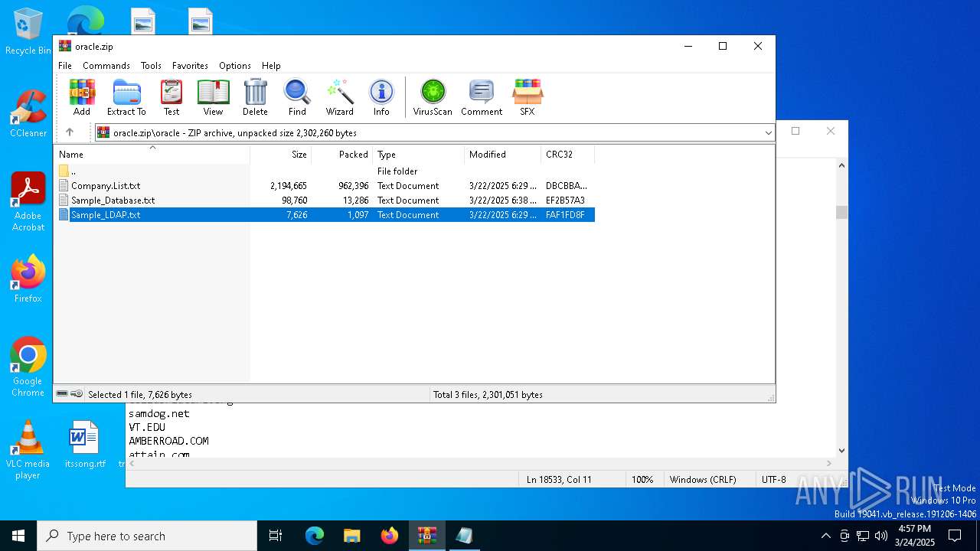The height and width of the screenshot is (551, 980).
Task: Open Adobe Acrobat desktop icon
Action: pos(28,202)
